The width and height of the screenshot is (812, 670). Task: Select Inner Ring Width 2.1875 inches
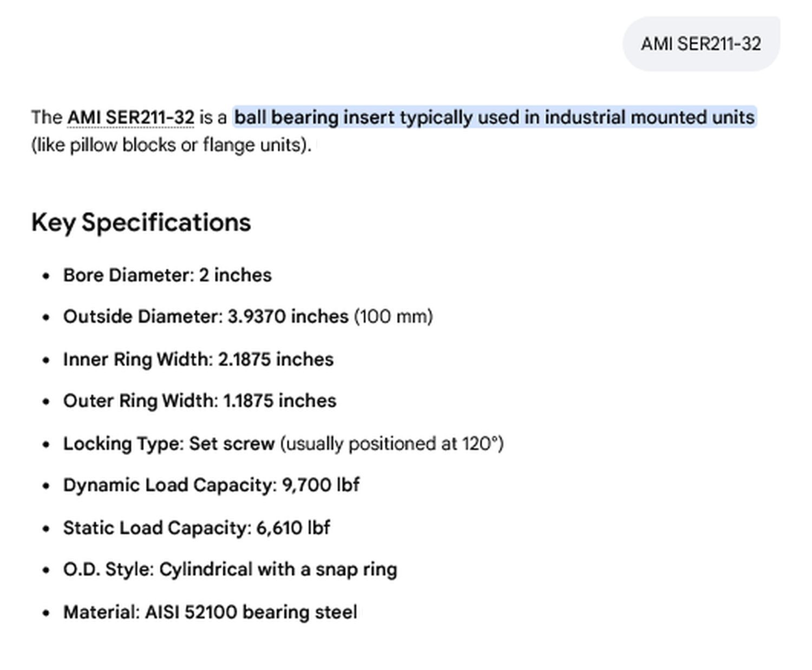click(x=198, y=359)
